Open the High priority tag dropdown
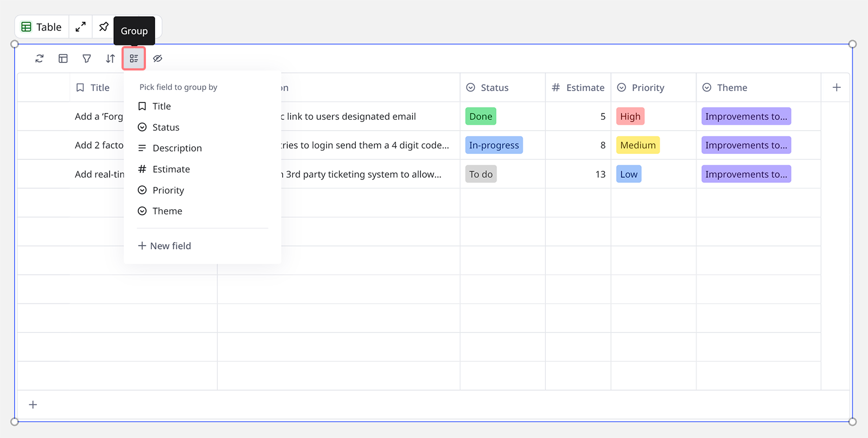868x438 pixels. (630, 117)
